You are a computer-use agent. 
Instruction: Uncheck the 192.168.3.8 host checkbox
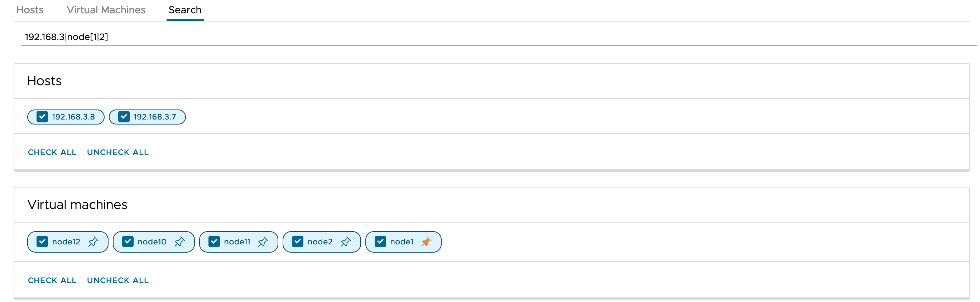click(42, 117)
